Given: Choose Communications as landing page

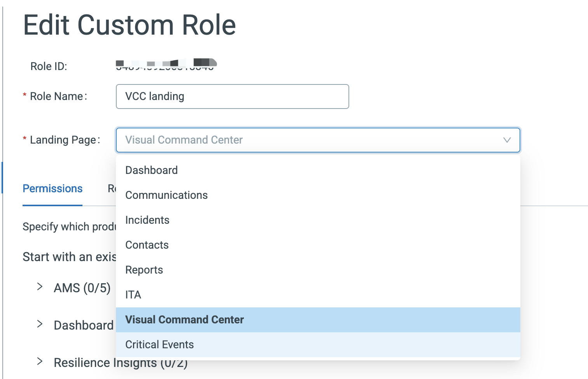Looking at the screenshot, I should [x=166, y=195].
